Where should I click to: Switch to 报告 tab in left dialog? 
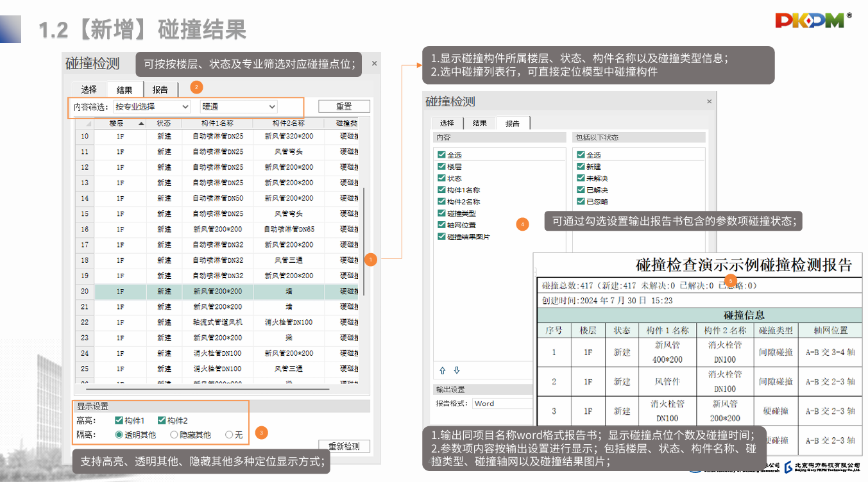160,90
